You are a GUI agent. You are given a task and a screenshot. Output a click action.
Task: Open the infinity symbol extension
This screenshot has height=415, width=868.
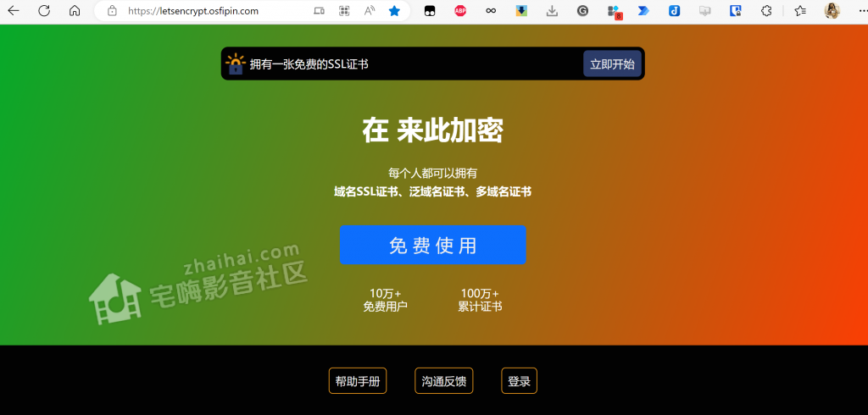pos(491,10)
